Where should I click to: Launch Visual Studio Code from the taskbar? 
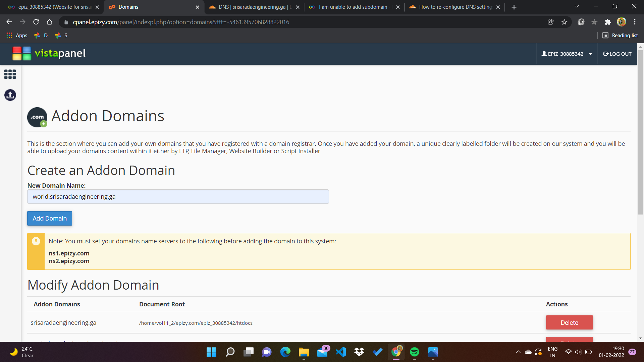pyautogui.click(x=341, y=352)
